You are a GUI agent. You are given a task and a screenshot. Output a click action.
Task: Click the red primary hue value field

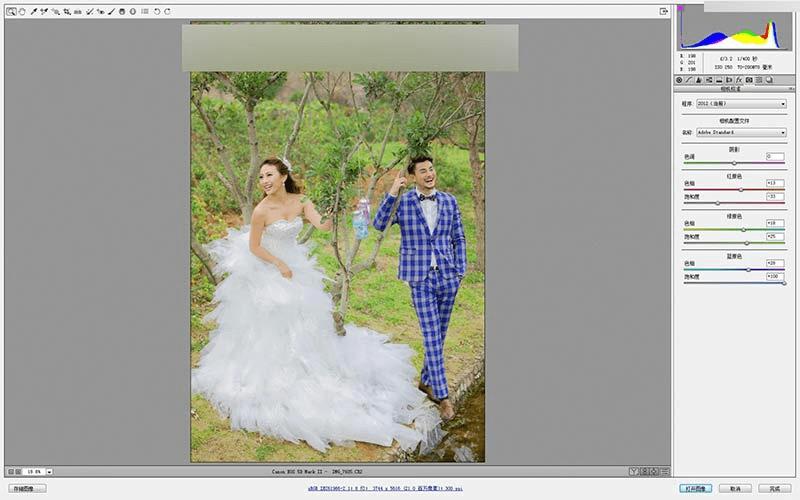[775, 183]
